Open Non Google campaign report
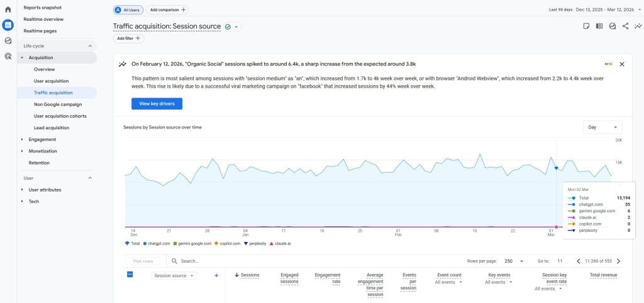644x303 pixels. 58,105
